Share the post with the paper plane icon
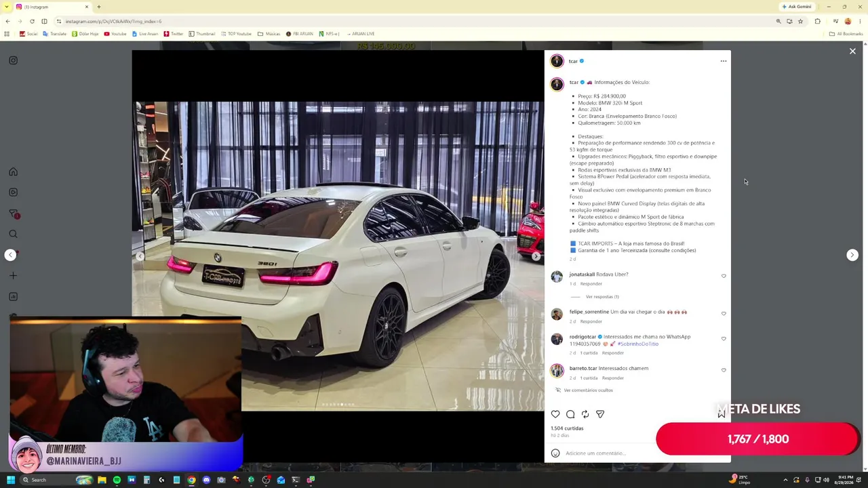 pos(600,414)
